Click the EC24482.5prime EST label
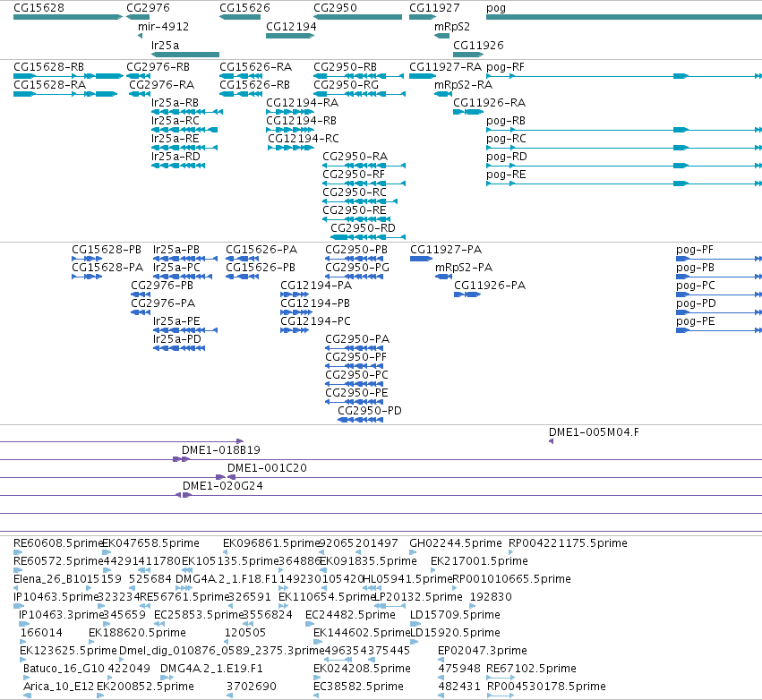 pyautogui.click(x=350, y=615)
